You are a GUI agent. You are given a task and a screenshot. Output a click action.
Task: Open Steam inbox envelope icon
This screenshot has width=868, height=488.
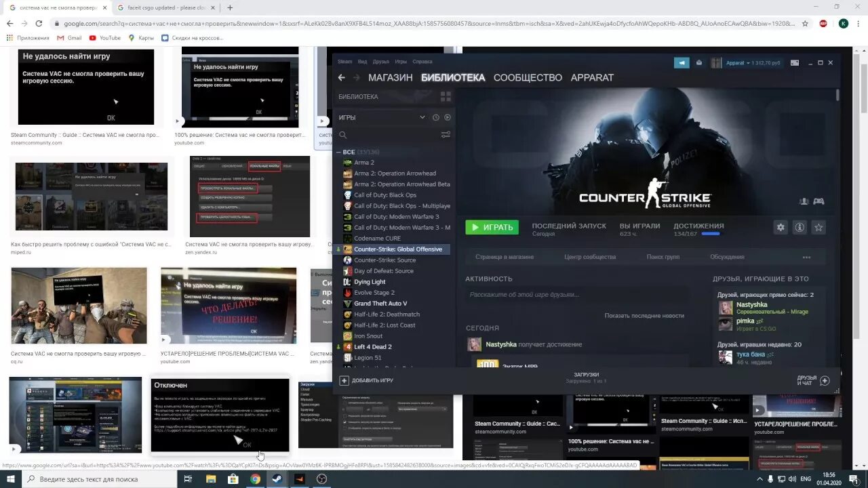[699, 62]
